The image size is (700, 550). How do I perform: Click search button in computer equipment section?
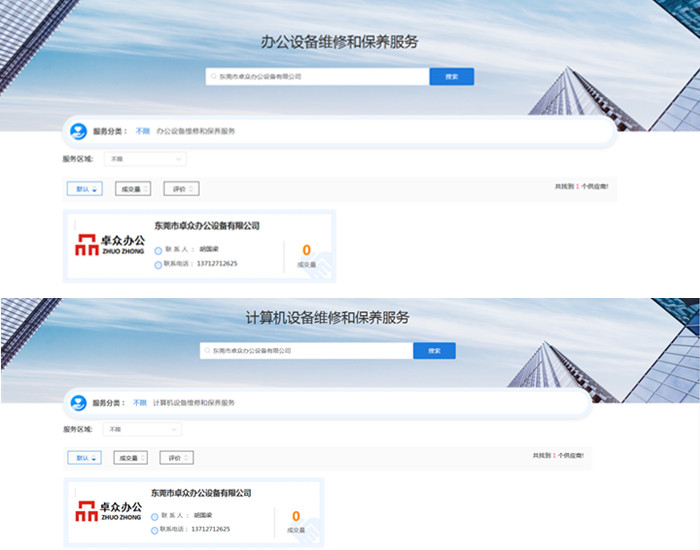coord(434,351)
